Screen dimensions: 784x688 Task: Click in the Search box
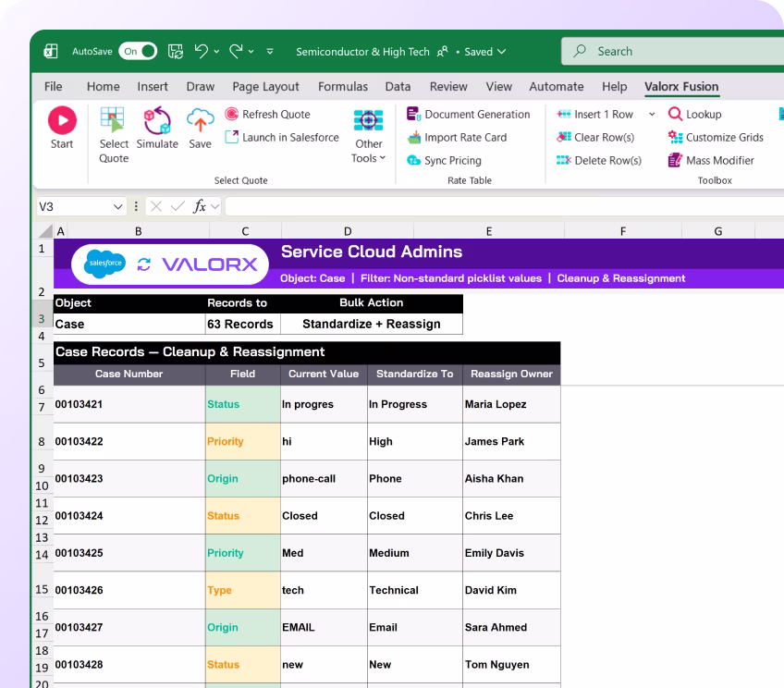(x=672, y=52)
